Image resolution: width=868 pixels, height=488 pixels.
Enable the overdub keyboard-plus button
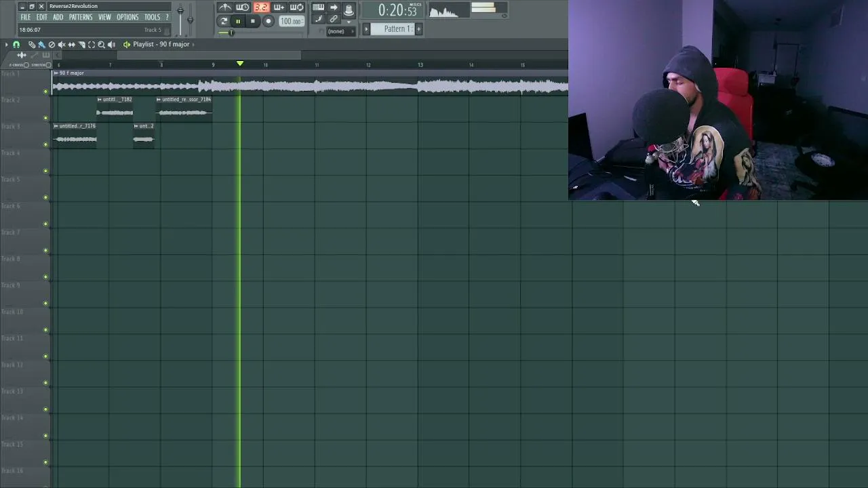pos(279,7)
